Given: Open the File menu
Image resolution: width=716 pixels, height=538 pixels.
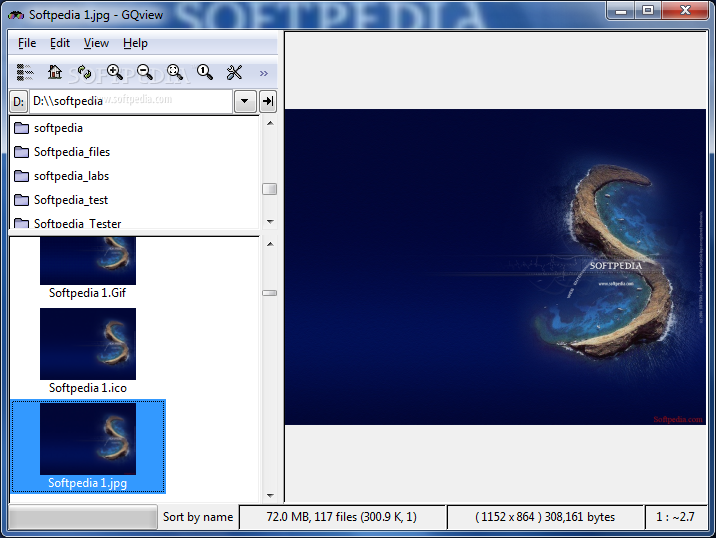Looking at the screenshot, I should click(x=27, y=43).
